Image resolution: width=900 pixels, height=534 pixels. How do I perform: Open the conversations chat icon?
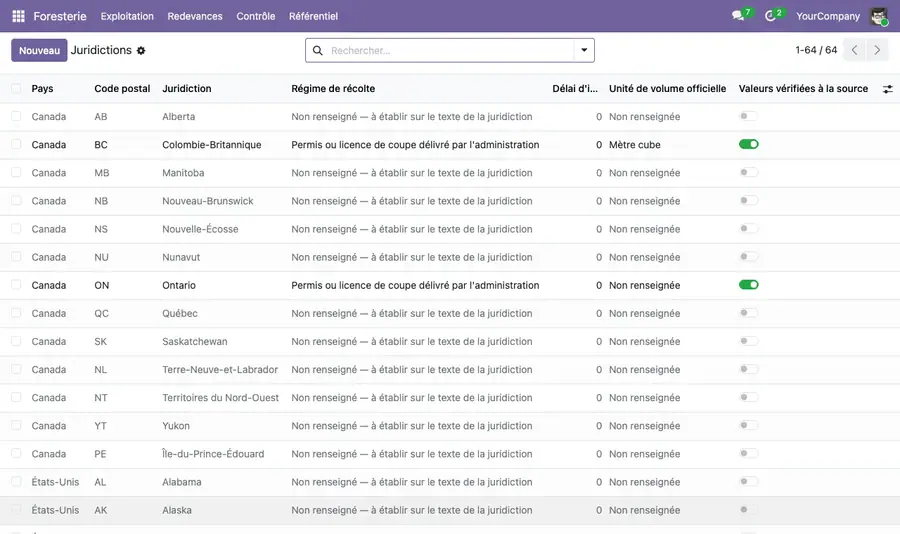pos(738,16)
